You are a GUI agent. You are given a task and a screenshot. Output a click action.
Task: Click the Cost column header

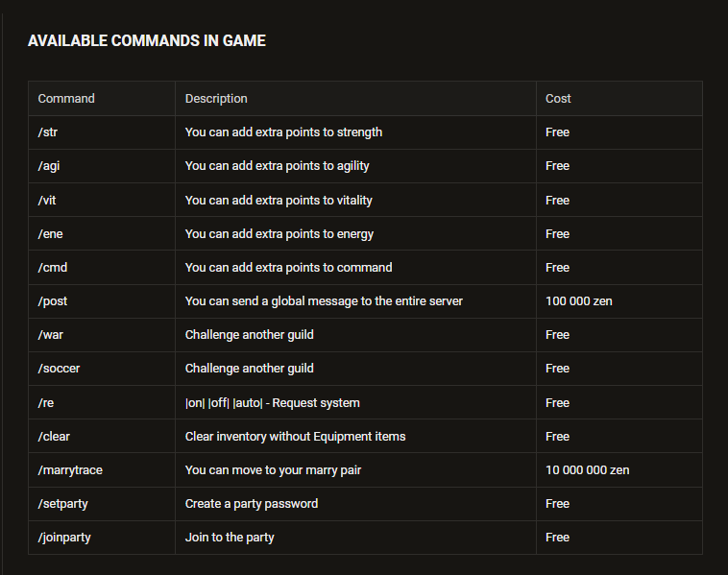[619, 98]
